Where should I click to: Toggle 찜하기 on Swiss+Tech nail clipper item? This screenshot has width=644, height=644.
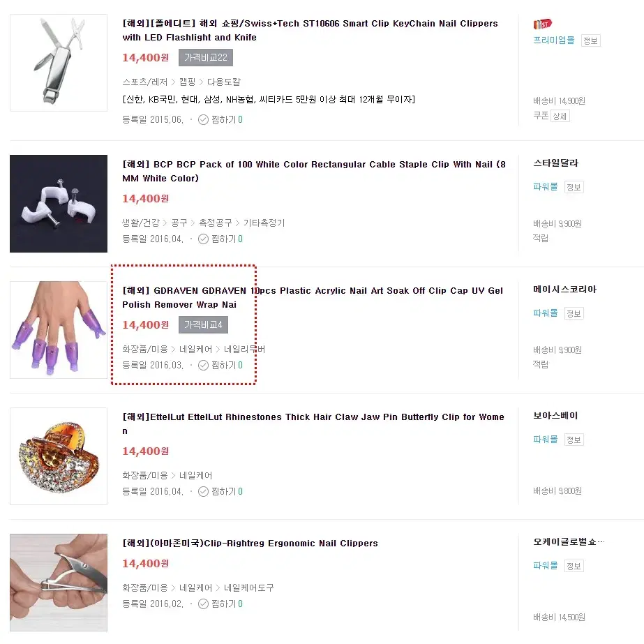220,119
